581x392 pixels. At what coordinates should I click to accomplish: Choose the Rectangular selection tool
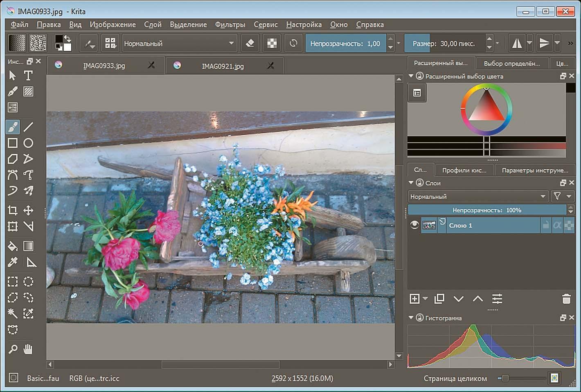click(13, 282)
